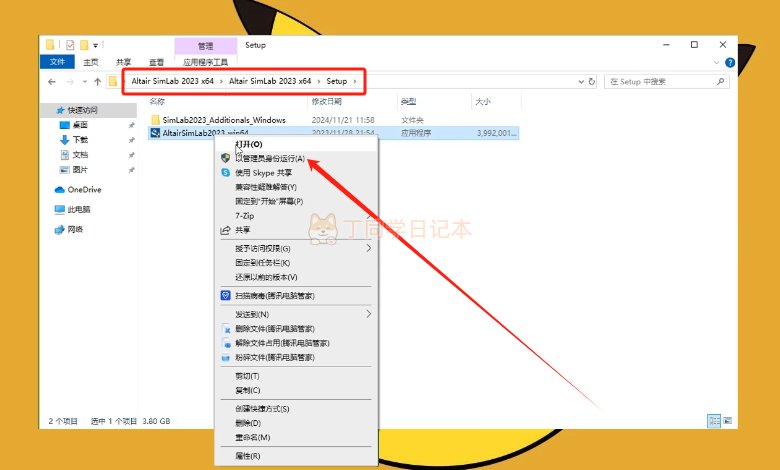Select 固定到任务栏(K) entry

coord(263,263)
